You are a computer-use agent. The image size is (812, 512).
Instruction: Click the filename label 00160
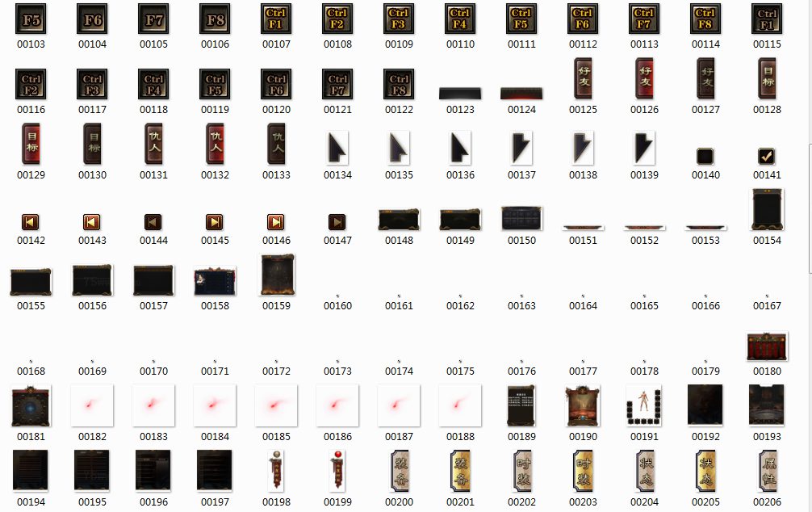pos(337,306)
